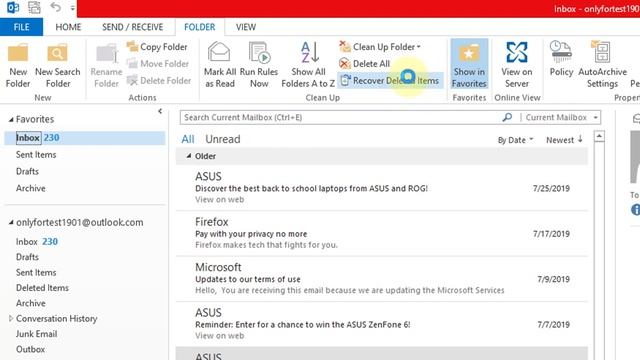Viewport: 640px width, 360px height.
Task: Open Microsoft terms of use email
Action: pyautogui.click(x=382, y=279)
